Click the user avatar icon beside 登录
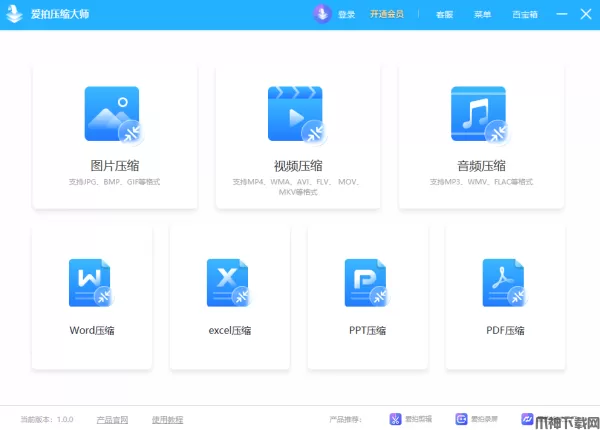Image resolution: width=600 pixels, height=430 pixels. tap(322, 14)
